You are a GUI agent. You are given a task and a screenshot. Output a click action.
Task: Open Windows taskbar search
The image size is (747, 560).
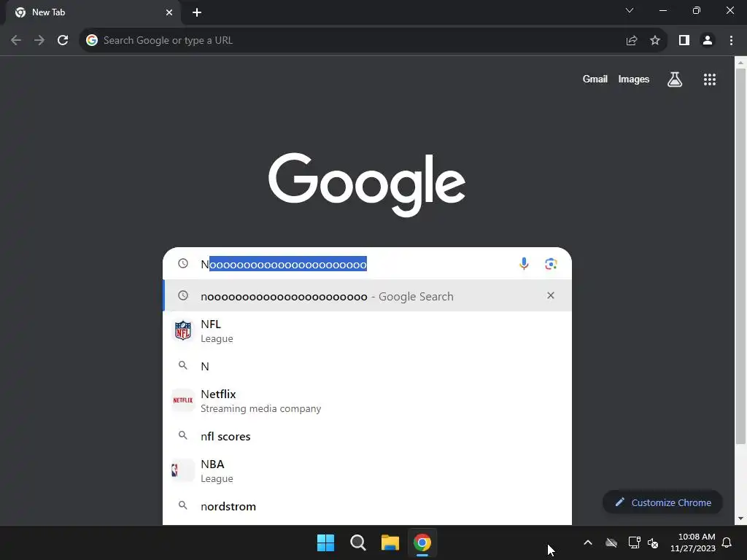357,542
